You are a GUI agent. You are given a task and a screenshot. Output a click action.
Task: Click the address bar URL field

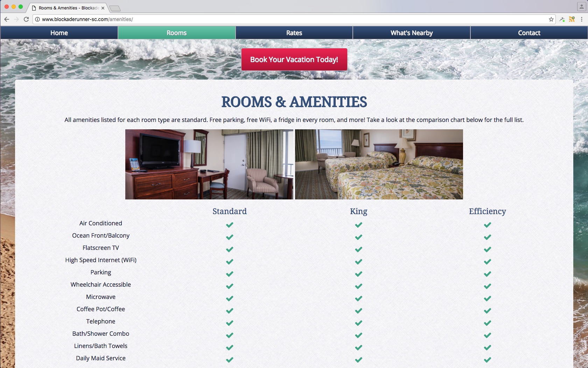tap(294, 19)
